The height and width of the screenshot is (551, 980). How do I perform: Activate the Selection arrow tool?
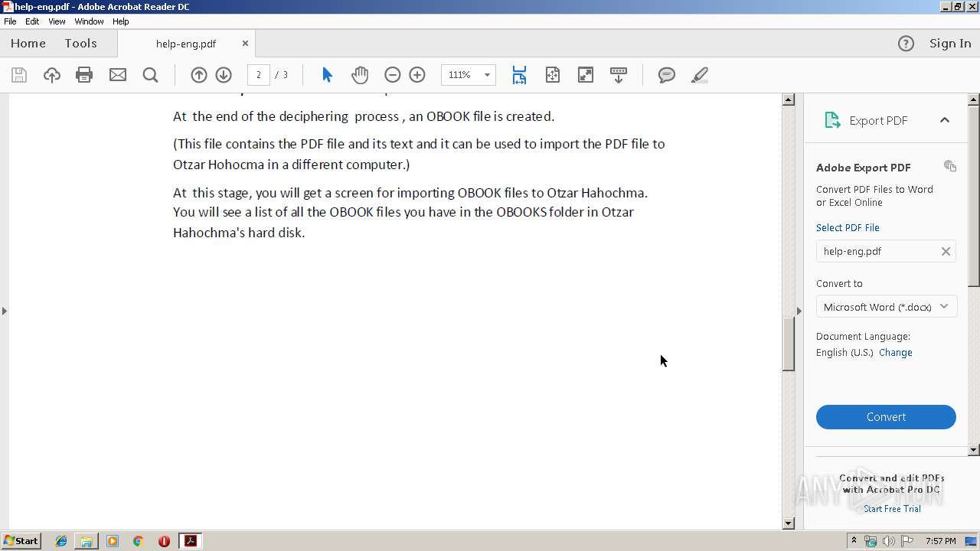coord(328,75)
